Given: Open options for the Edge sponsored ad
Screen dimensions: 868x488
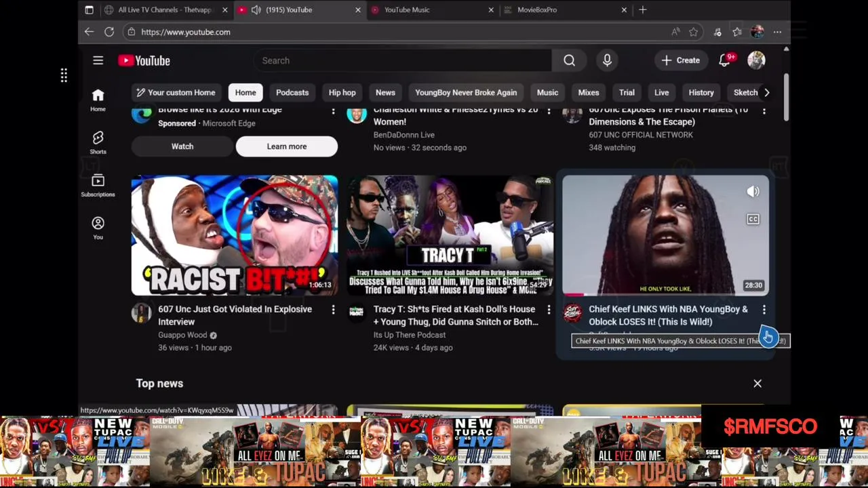Looking at the screenshot, I should coord(333,111).
